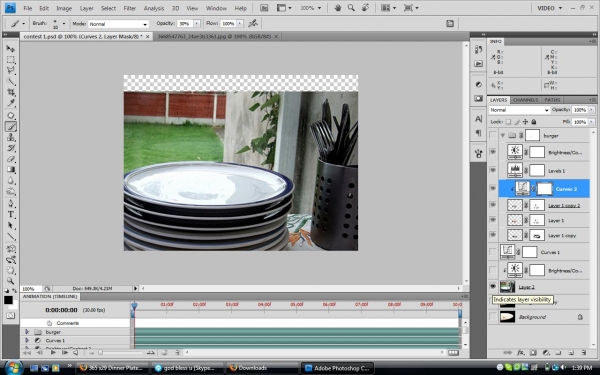Switch to the PATHS tab
Screen dimensions: 600x375
(x=552, y=100)
